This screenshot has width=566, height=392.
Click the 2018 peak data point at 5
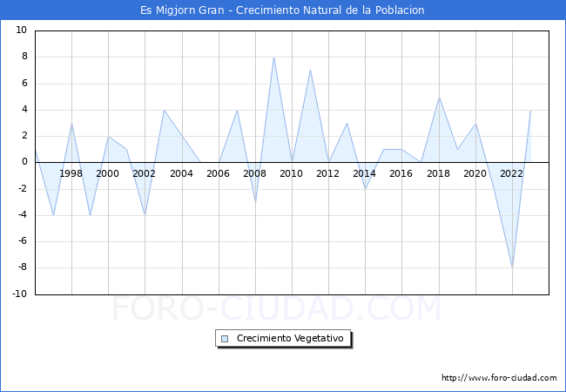click(x=439, y=97)
